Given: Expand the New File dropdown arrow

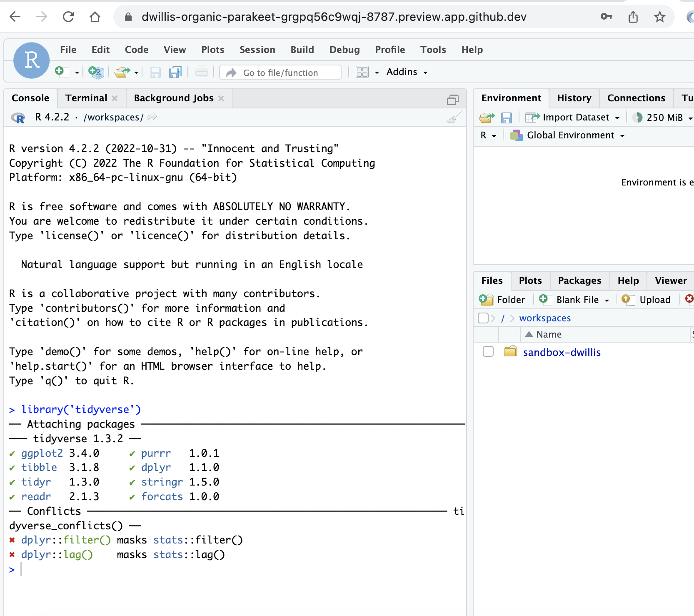Looking at the screenshot, I should click(77, 73).
